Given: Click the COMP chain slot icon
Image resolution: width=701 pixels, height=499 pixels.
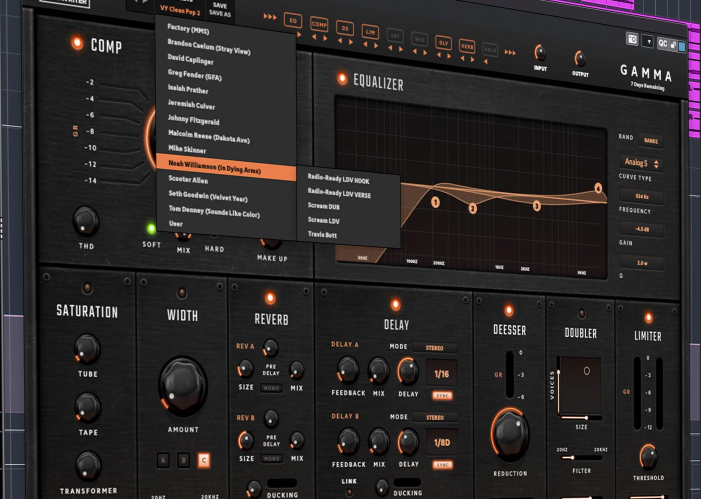Looking at the screenshot, I should 319,24.
